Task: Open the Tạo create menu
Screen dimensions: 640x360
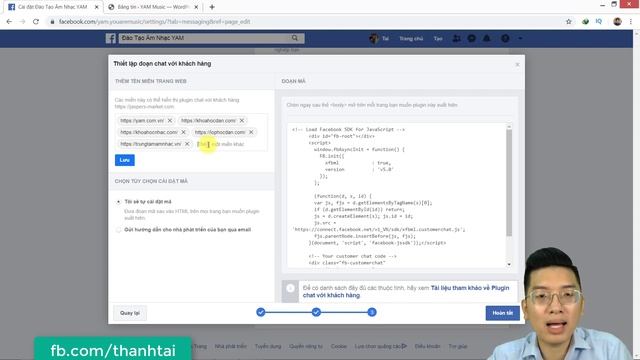Action: (438, 38)
